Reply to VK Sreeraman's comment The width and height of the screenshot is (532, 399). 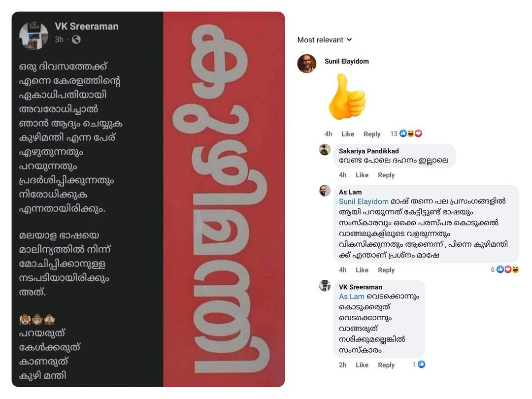coord(386,365)
